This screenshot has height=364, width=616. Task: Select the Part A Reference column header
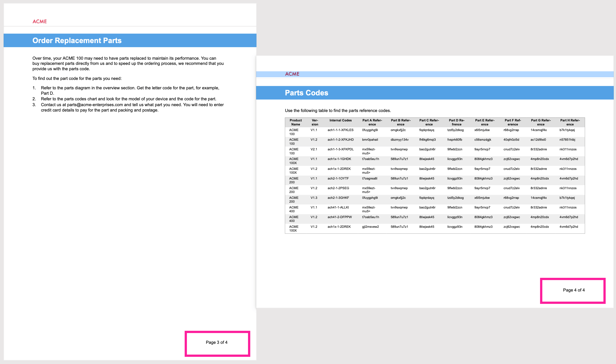[x=372, y=122]
